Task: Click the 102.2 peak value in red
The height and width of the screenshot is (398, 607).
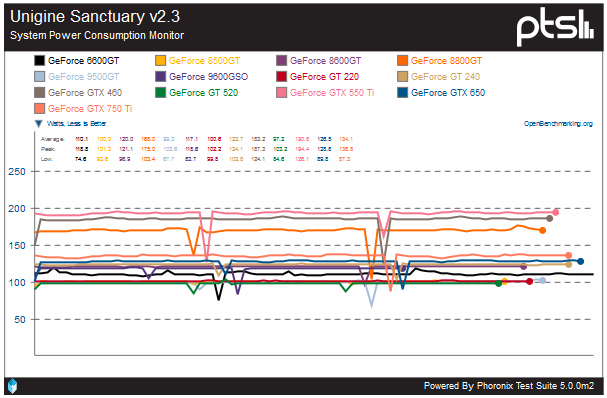Action: pyautogui.click(x=214, y=149)
